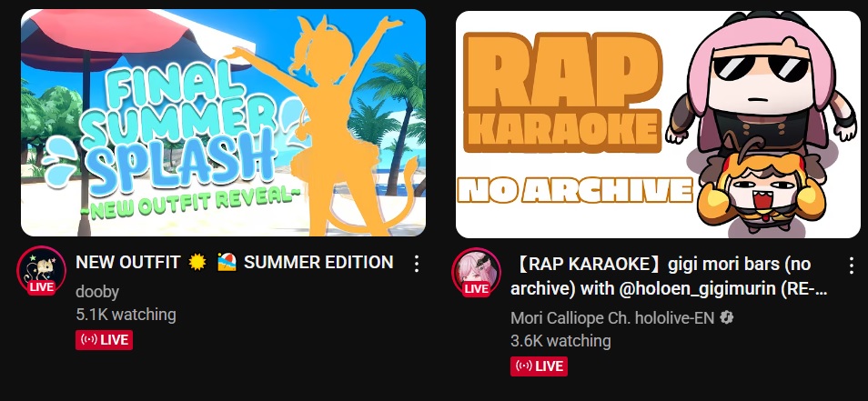Open more options for dooby's NEW OUTFIT stream

coord(417,264)
